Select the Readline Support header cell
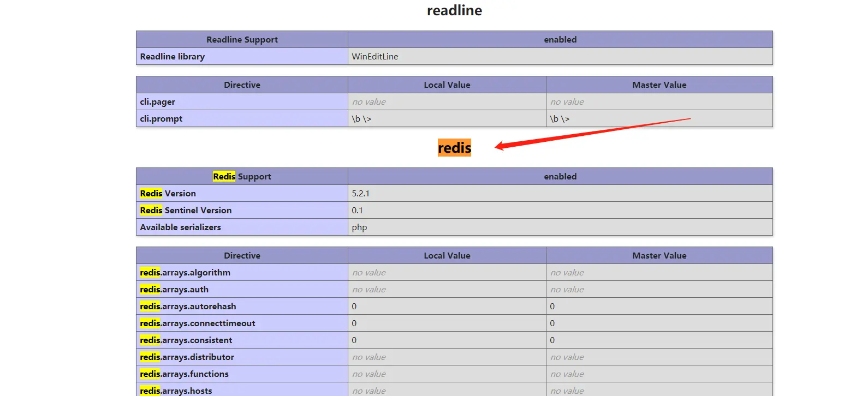Screen dimensions: 868x396 point(242,39)
